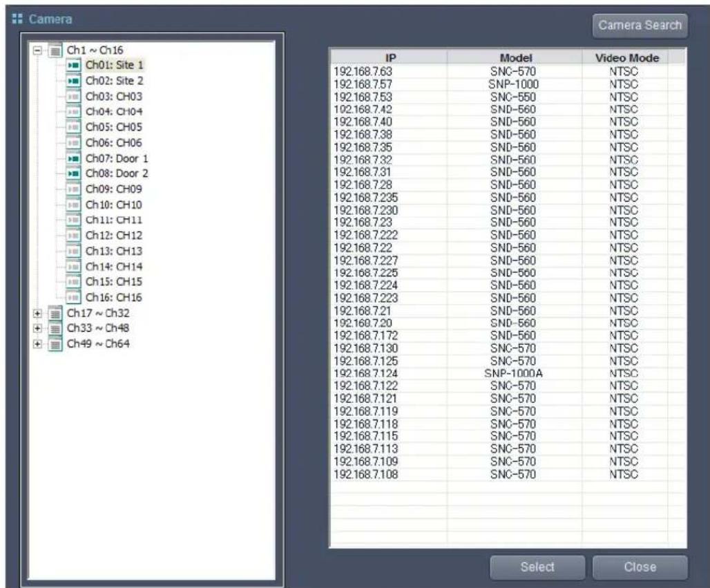Image resolution: width=710 pixels, height=588 pixels.
Task: Select the Ch49 ~ Ch64 group label
Action: [x=98, y=344]
